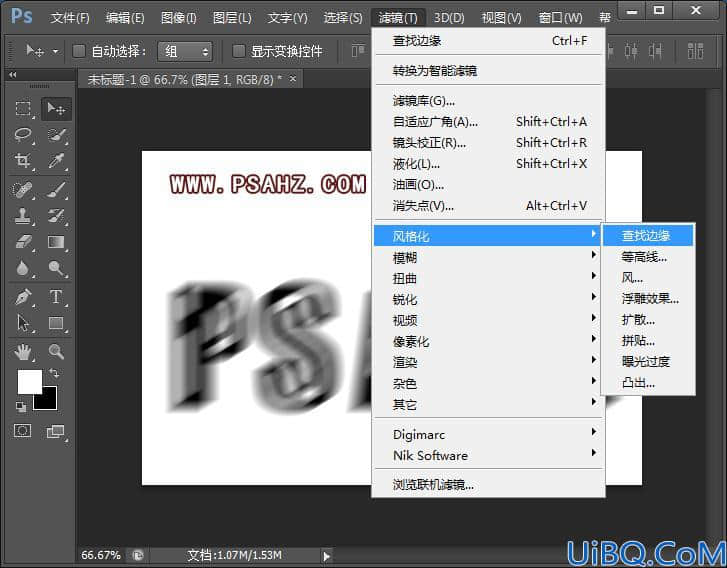Enable the 自动选择 checkbox
The height and width of the screenshot is (568, 727).
click(79, 51)
